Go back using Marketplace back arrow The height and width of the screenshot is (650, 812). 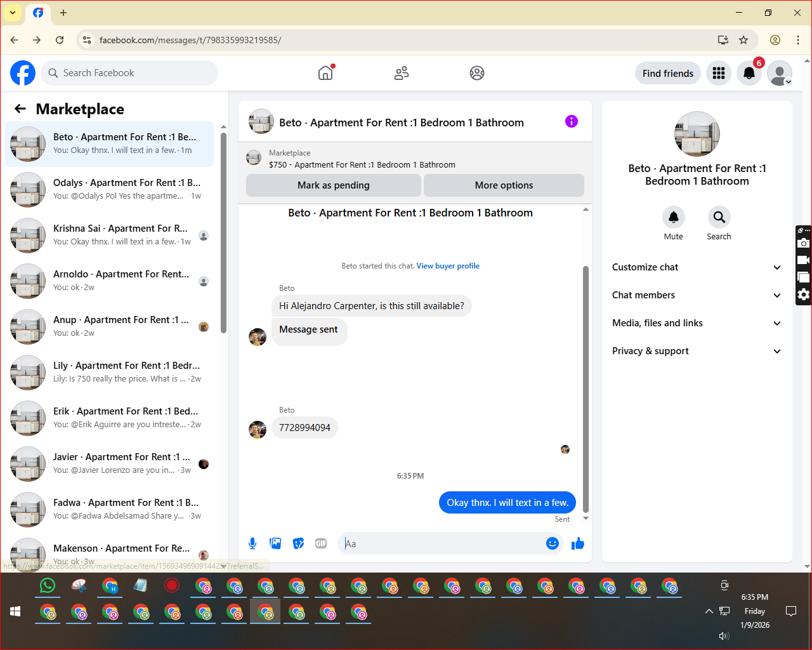20,109
